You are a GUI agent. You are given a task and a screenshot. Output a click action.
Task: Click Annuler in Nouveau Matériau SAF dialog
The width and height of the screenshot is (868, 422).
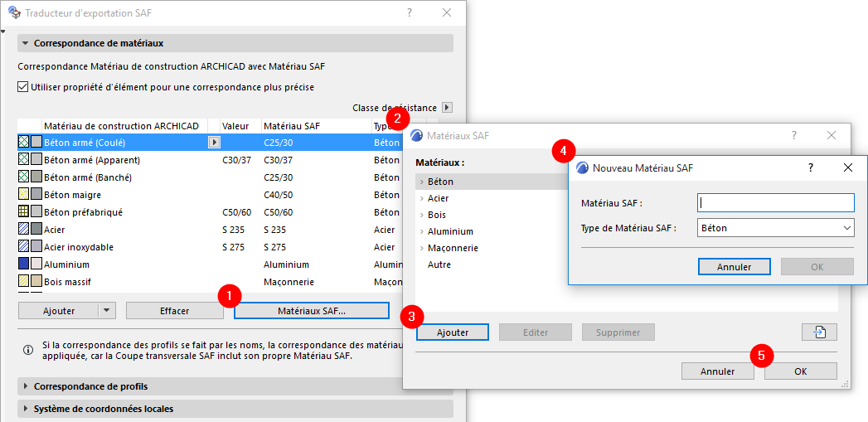[x=734, y=266]
